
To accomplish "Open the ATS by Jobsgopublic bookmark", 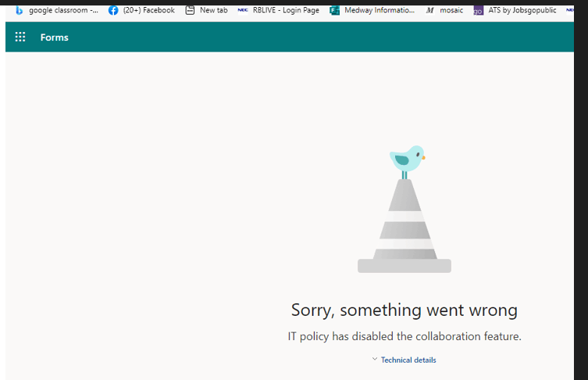I will 522,10.
